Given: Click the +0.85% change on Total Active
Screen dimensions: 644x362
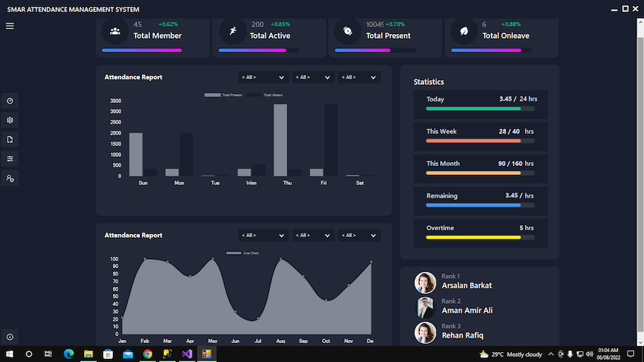Looking at the screenshot, I should (280, 24).
